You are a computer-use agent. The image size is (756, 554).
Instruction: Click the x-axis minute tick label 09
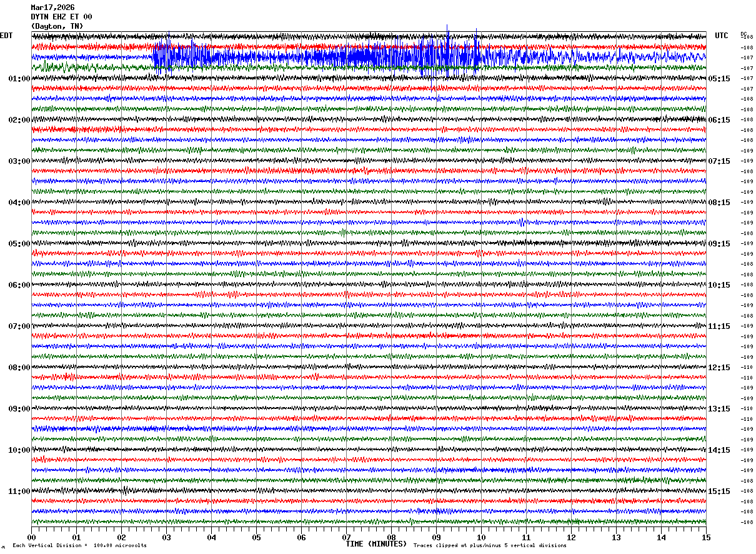coord(436,537)
